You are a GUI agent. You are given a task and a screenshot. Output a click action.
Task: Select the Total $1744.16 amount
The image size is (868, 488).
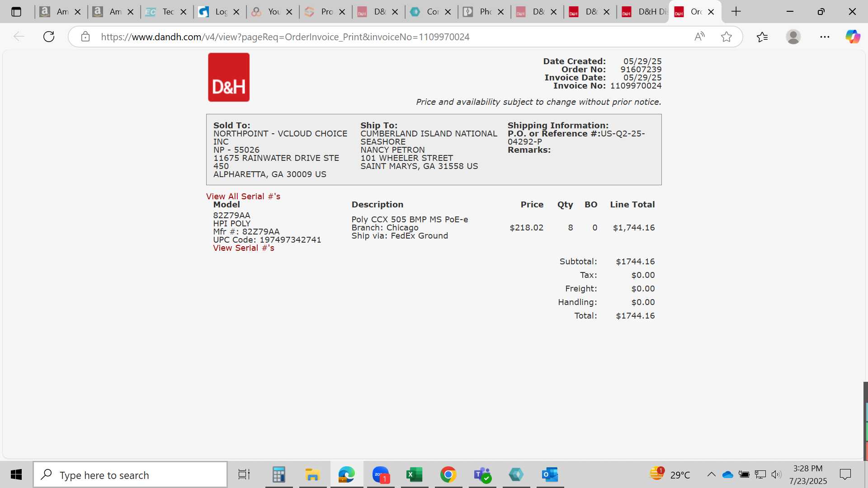click(x=635, y=316)
